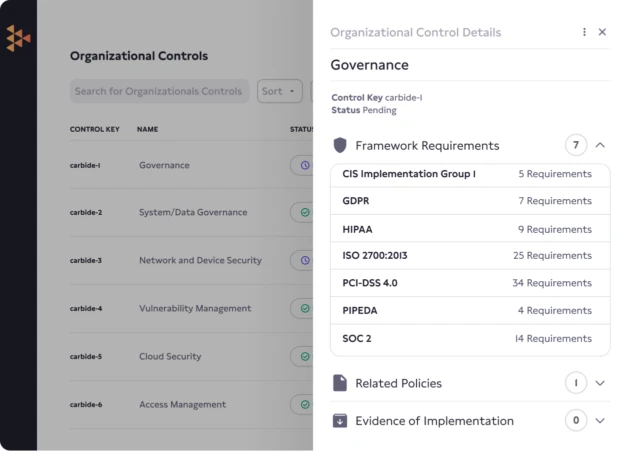Click the Carbide logo in sidebar
630x451 pixels.
(x=18, y=38)
